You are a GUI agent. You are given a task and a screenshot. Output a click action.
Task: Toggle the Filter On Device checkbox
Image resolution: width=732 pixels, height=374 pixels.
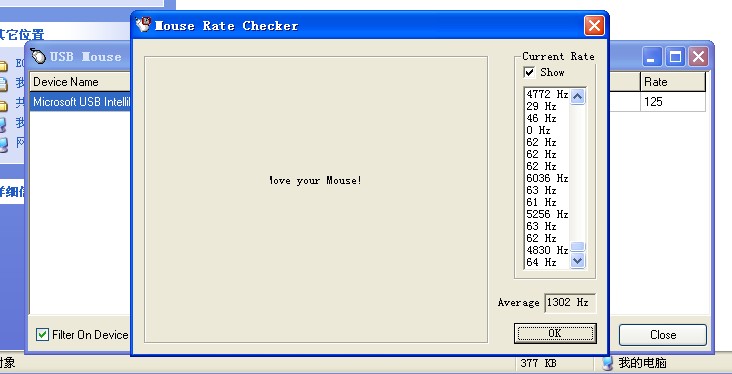(42, 334)
